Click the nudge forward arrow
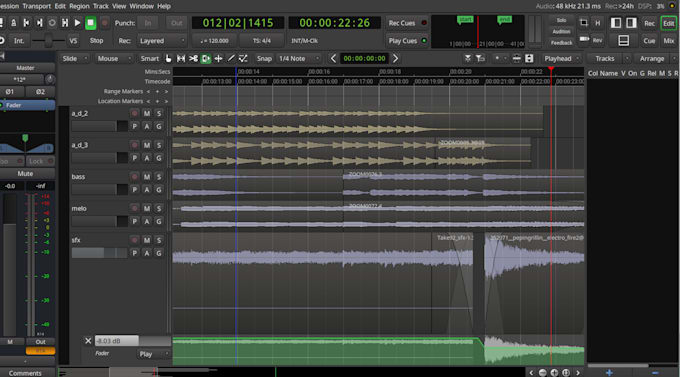The image size is (680, 377). [x=396, y=59]
